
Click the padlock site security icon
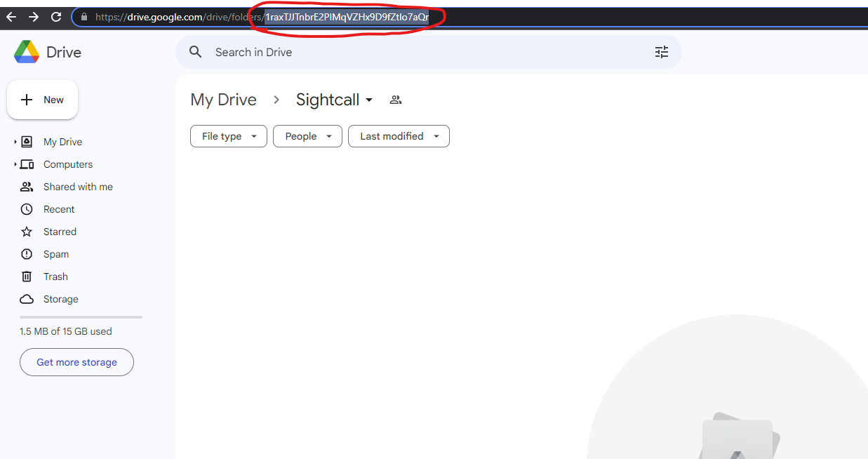point(84,17)
